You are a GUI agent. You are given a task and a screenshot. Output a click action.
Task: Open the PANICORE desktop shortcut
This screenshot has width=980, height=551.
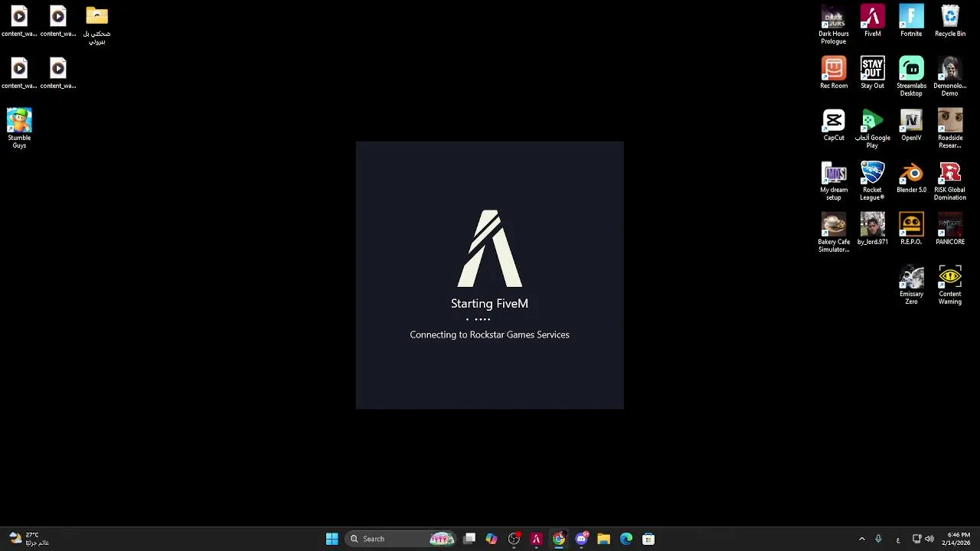[x=949, y=229]
